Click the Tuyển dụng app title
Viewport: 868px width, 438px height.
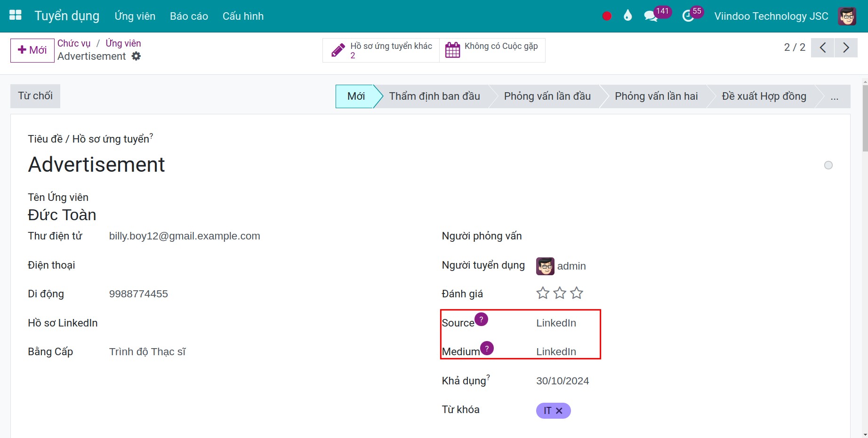(x=67, y=16)
